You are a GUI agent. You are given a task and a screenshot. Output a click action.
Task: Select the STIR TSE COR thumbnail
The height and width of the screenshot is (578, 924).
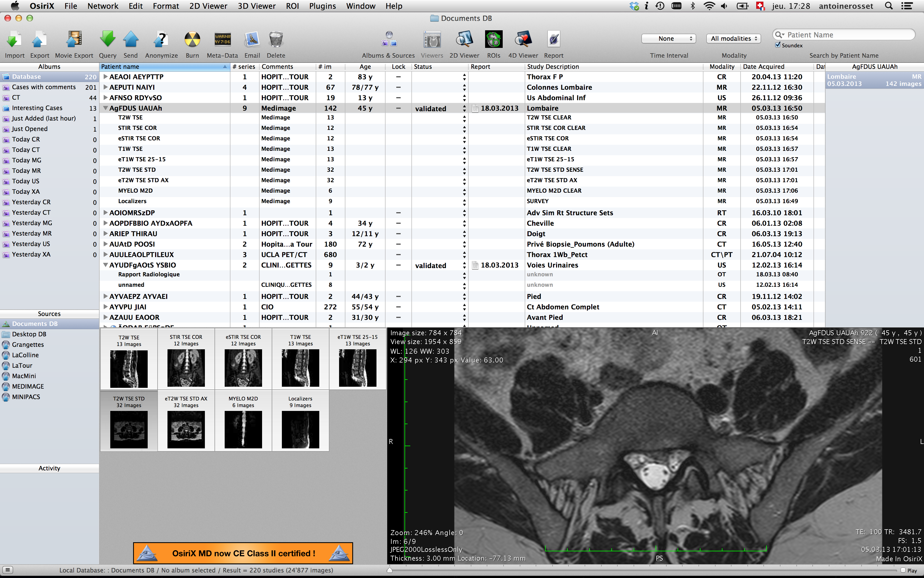(x=186, y=359)
